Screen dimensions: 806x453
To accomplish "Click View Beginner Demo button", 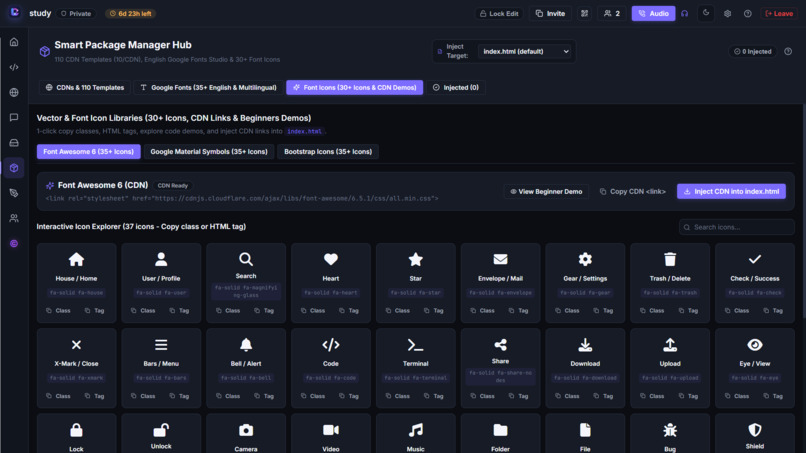I will point(546,191).
